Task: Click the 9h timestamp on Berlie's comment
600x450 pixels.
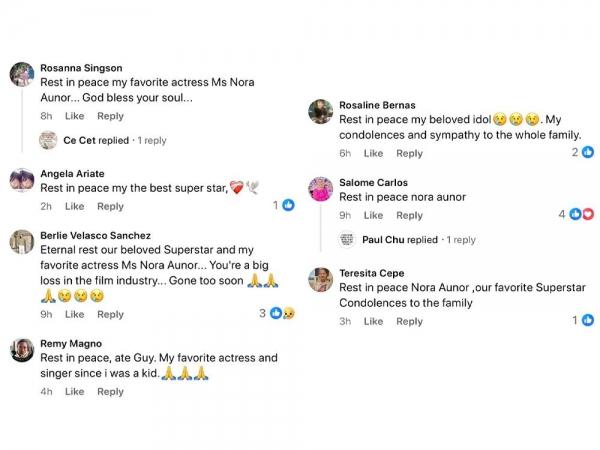Action: click(x=46, y=314)
